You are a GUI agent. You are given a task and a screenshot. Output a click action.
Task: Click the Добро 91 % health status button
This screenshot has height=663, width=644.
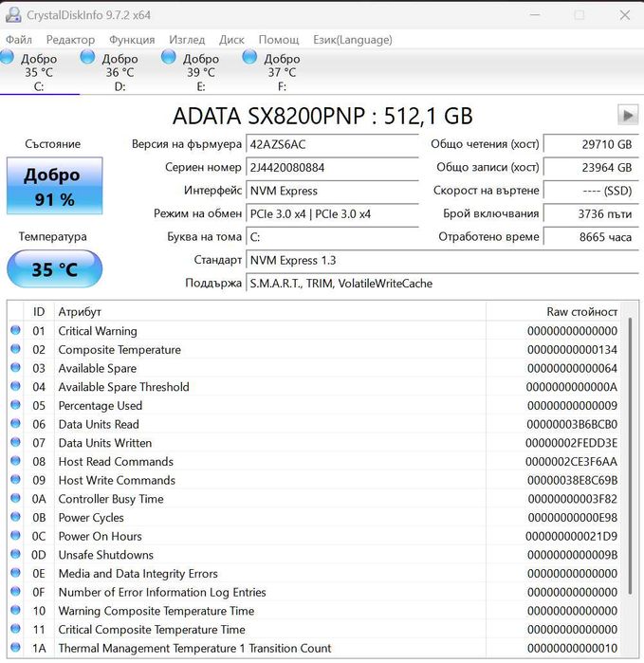(x=55, y=186)
